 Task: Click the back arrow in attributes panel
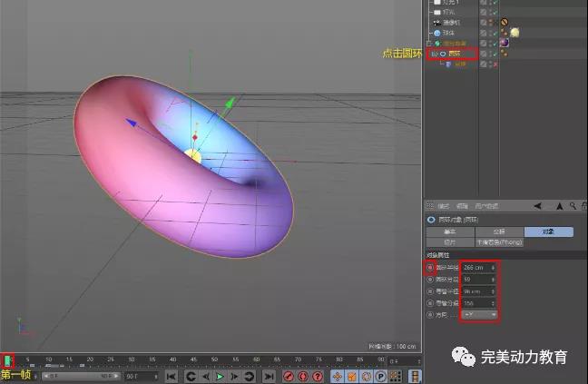click(x=536, y=205)
